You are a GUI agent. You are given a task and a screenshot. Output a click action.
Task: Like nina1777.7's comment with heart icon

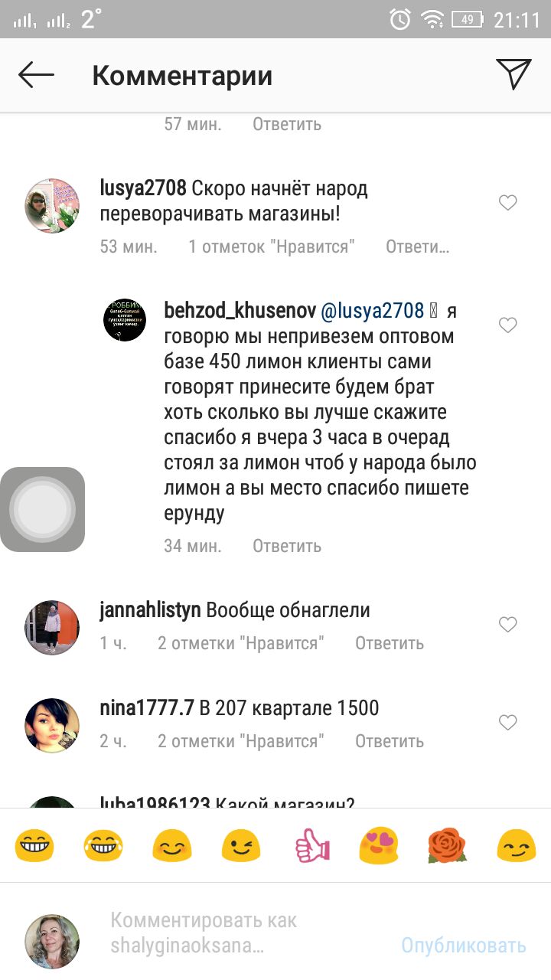[x=508, y=722]
